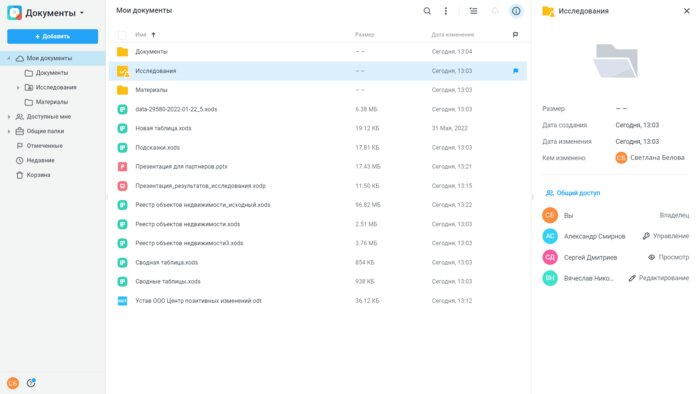Screen dimensions: 700x394
Task: Open the help icon in the sidebar footer
Action: [31, 383]
